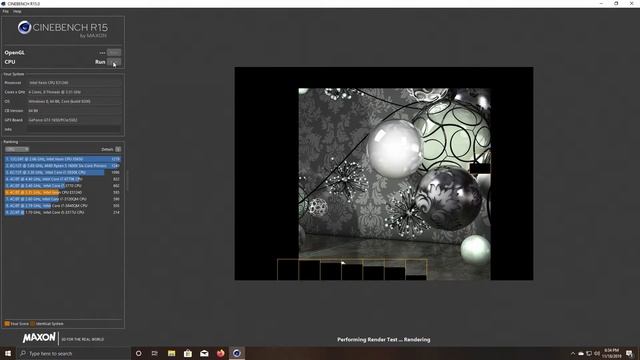Image resolution: width=640 pixels, height=360 pixels.
Task: Click the volume icon in system tray
Action: (x=597, y=353)
